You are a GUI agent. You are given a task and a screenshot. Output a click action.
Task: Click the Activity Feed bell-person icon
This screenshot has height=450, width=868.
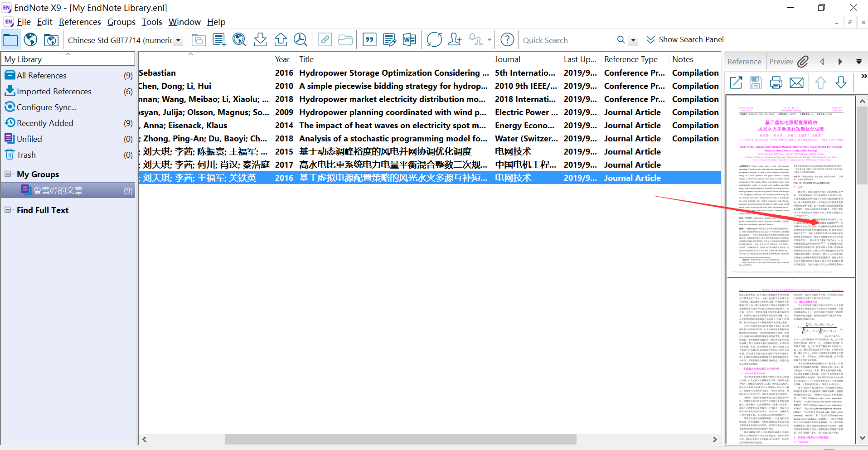[475, 40]
